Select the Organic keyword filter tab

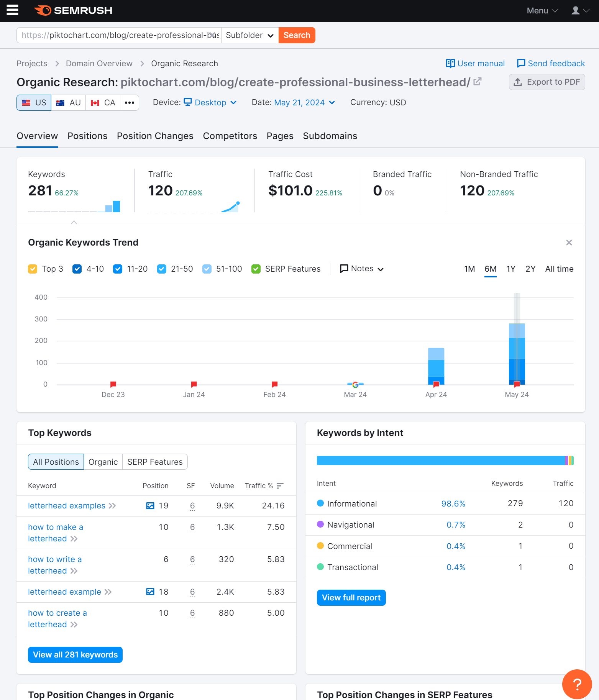(x=103, y=462)
